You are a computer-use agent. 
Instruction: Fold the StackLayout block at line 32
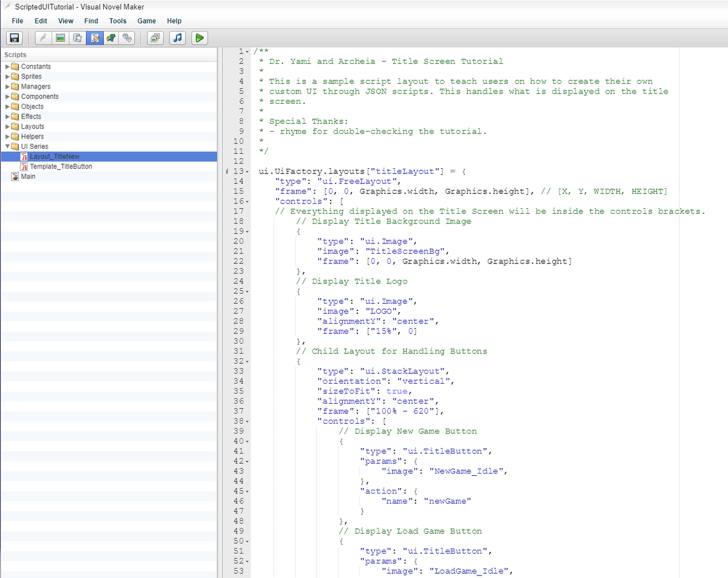[x=248, y=361]
